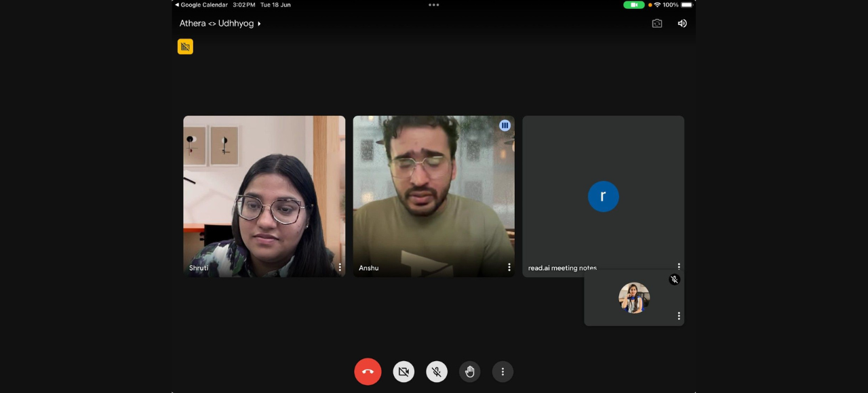Unmute the microphone in bottom bar
The width and height of the screenshot is (868, 393).
tap(437, 371)
